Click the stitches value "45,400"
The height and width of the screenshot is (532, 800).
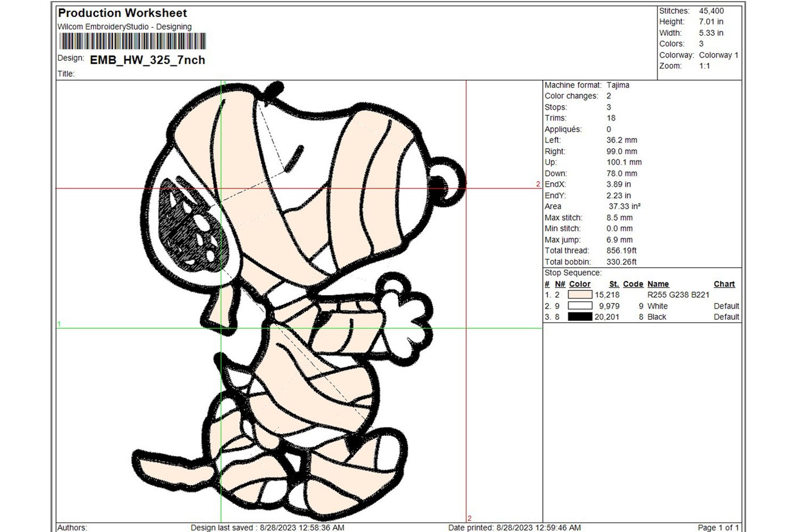pos(711,11)
